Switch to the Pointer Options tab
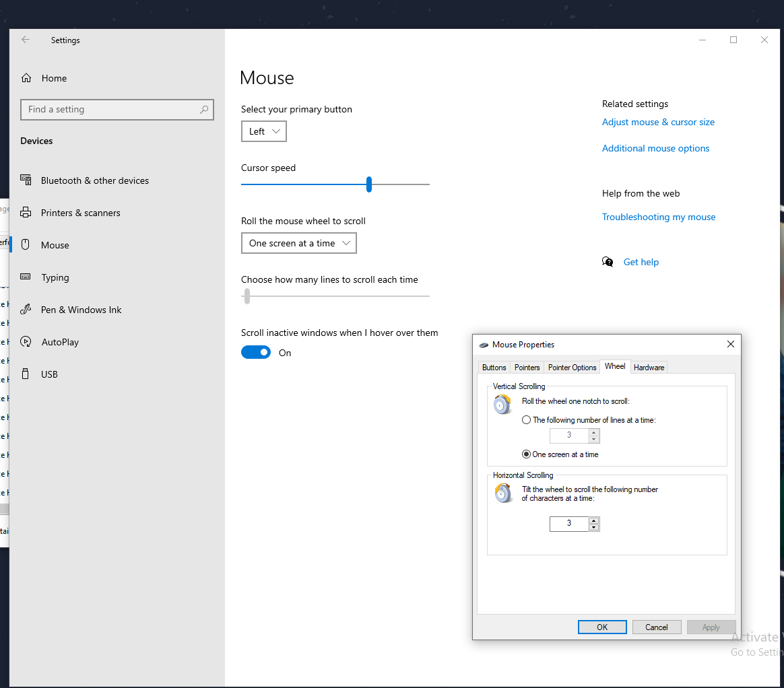The image size is (784, 688). click(x=572, y=368)
